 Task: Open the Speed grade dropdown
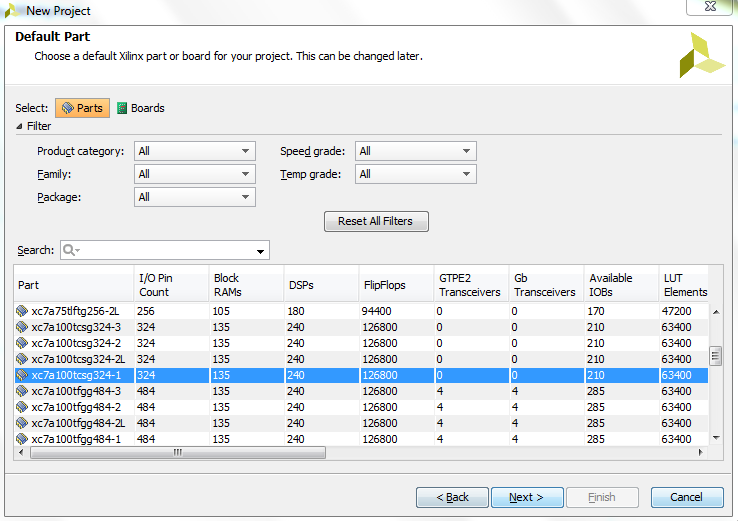(x=416, y=151)
